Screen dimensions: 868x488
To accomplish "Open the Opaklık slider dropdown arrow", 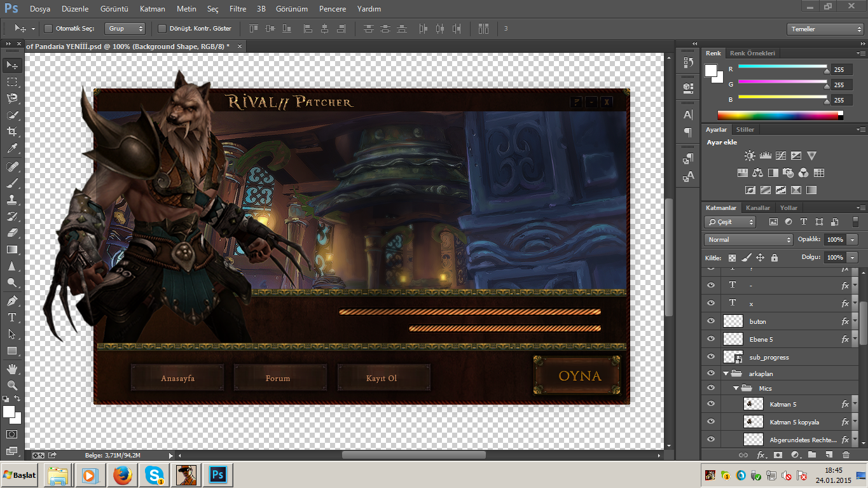I will 852,240.
